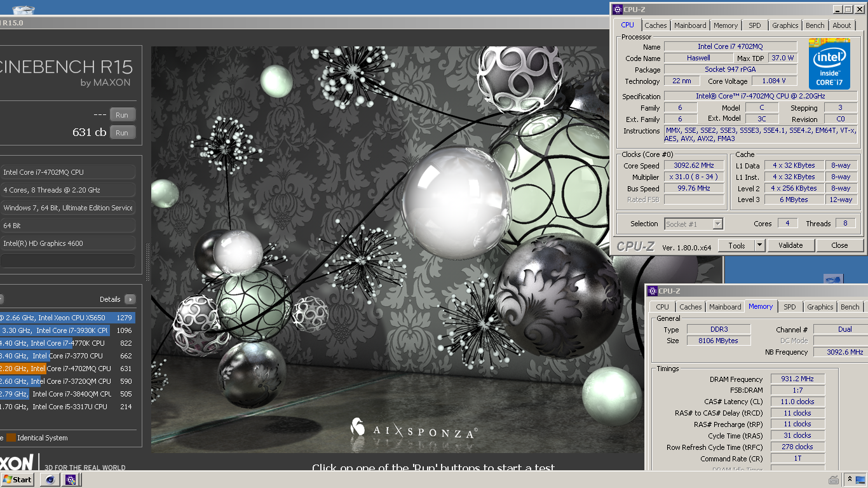Run the OpenGL test with the top Run button
Image resolution: width=868 pixels, height=488 pixels.
pyautogui.click(x=122, y=115)
